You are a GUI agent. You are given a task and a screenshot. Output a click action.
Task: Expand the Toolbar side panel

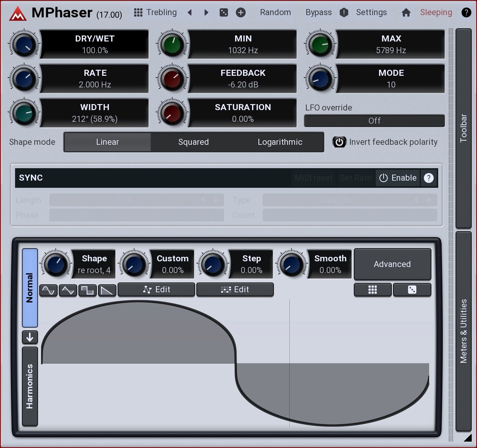coord(463,128)
